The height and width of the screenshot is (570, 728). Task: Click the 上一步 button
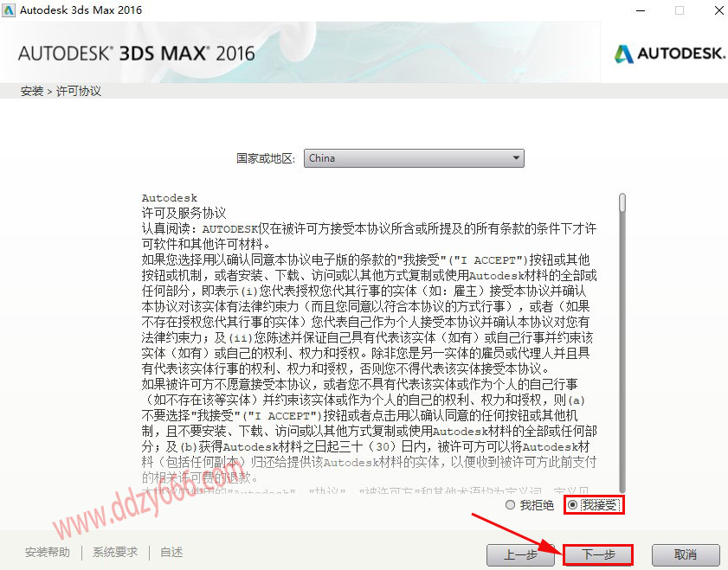coord(520,554)
